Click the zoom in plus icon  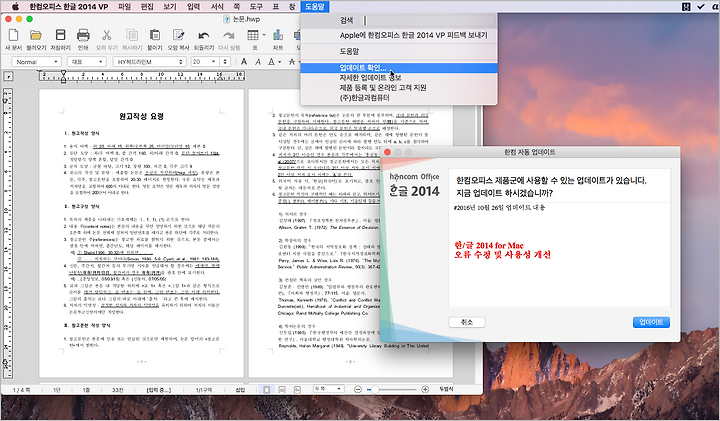[425, 389]
